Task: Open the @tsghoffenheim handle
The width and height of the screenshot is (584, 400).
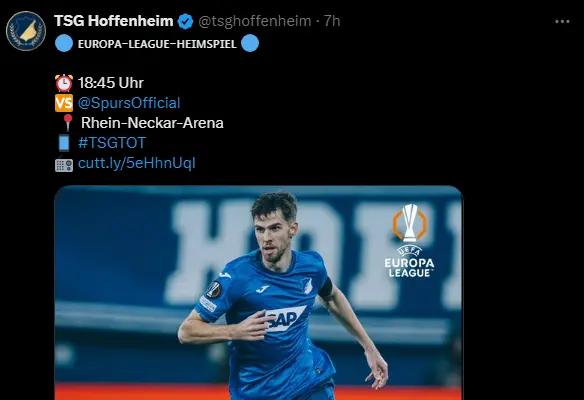Action: tap(255, 21)
